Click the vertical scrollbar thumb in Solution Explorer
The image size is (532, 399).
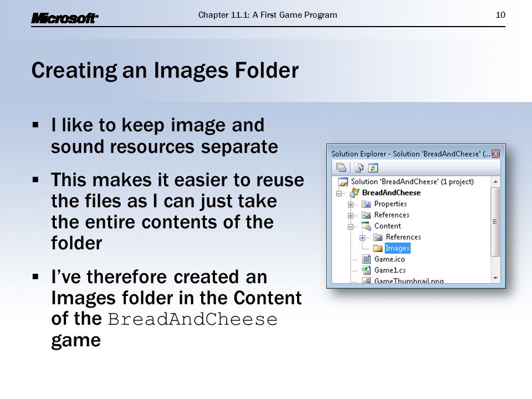click(x=495, y=222)
